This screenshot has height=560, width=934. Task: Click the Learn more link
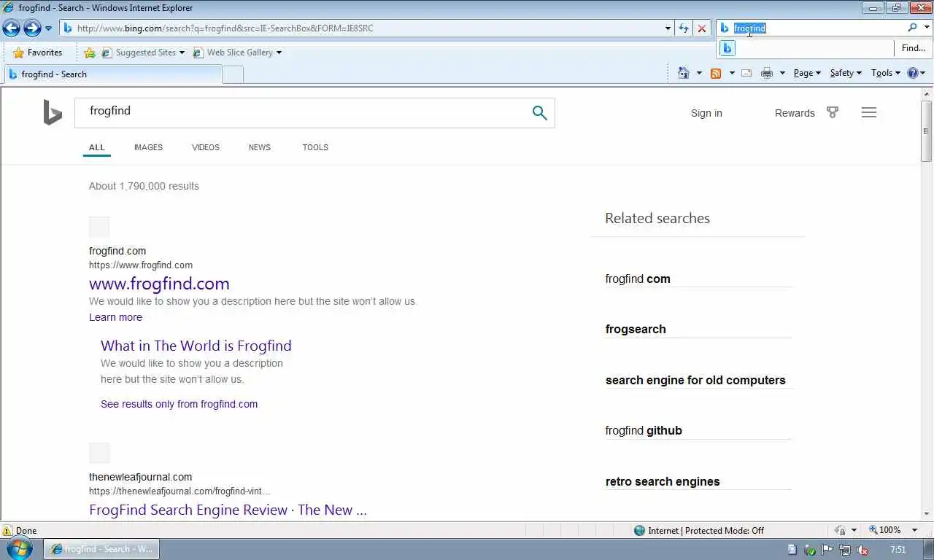pyautogui.click(x=115, y=317)
